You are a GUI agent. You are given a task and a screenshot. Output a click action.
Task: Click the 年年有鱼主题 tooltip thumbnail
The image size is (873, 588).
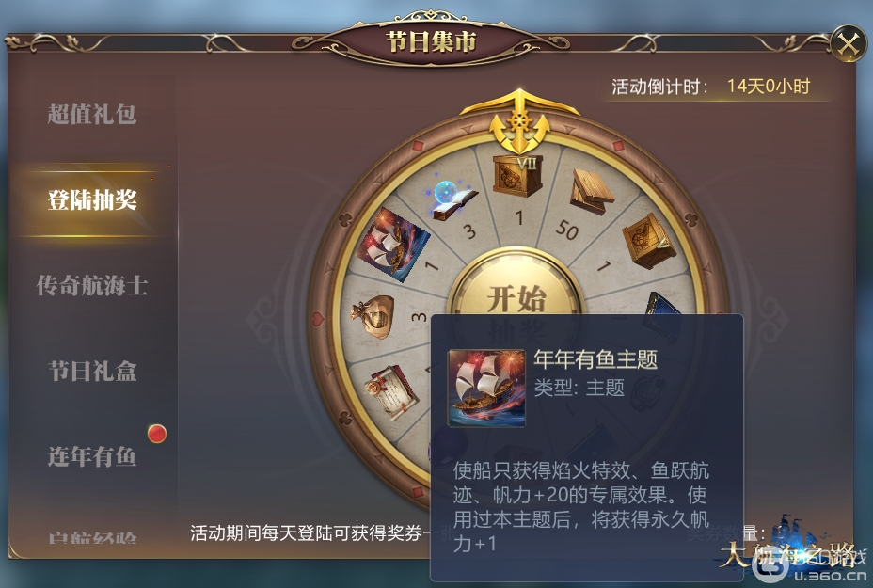tap(487, 389)
